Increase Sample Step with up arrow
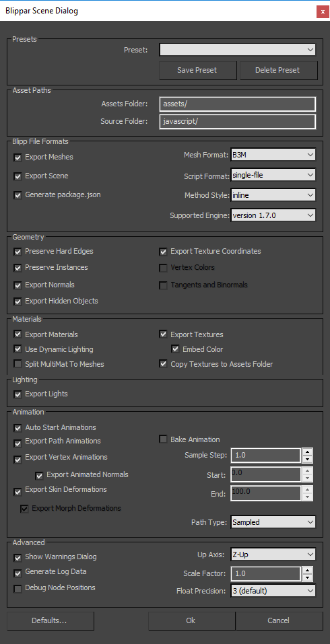The height and width of the screenshot is (644, 330). pos(308,452)
